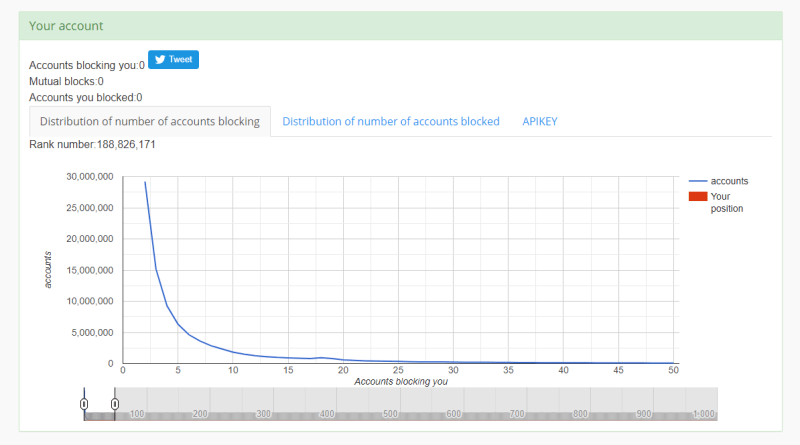Click the 500 mark on range filter
Image resolution: width=800 pixels, height=445 pixels.
click(x=390, y=413)
